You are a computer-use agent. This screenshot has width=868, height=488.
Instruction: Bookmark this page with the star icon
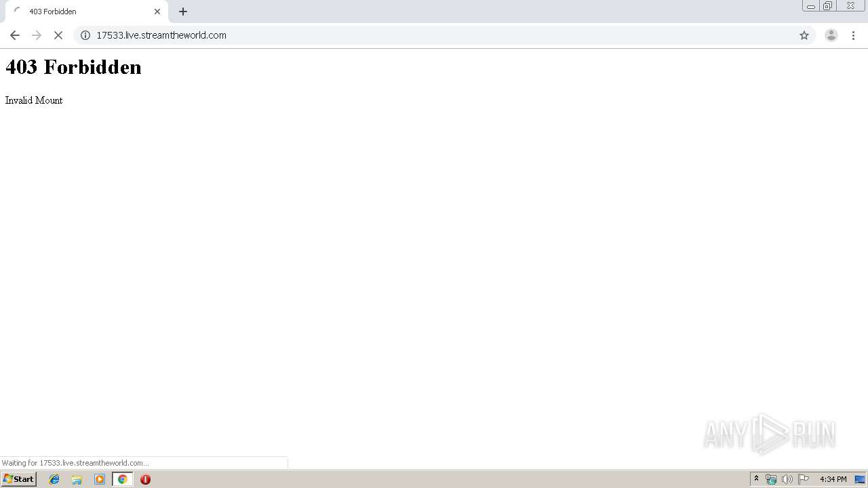(x=804, y=35)
